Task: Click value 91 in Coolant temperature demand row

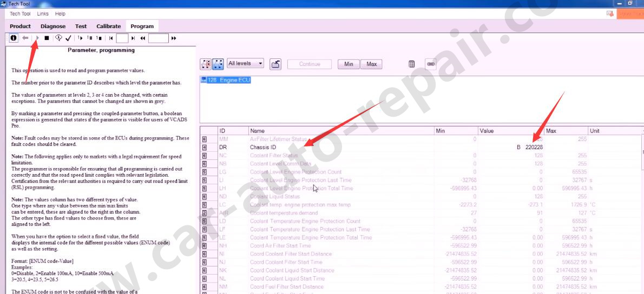Action: pyautogui.click(x=539, y=213)
